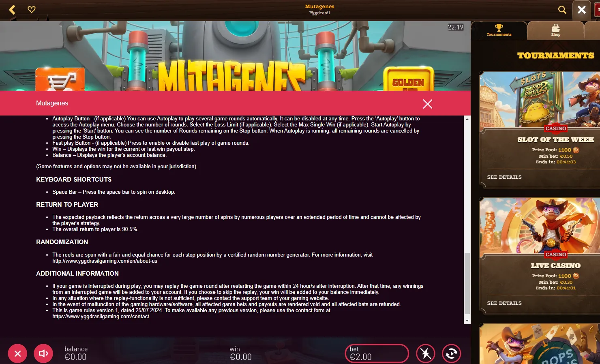
Task: Close the game with the top X button
Action: click(x=581, y=10)
